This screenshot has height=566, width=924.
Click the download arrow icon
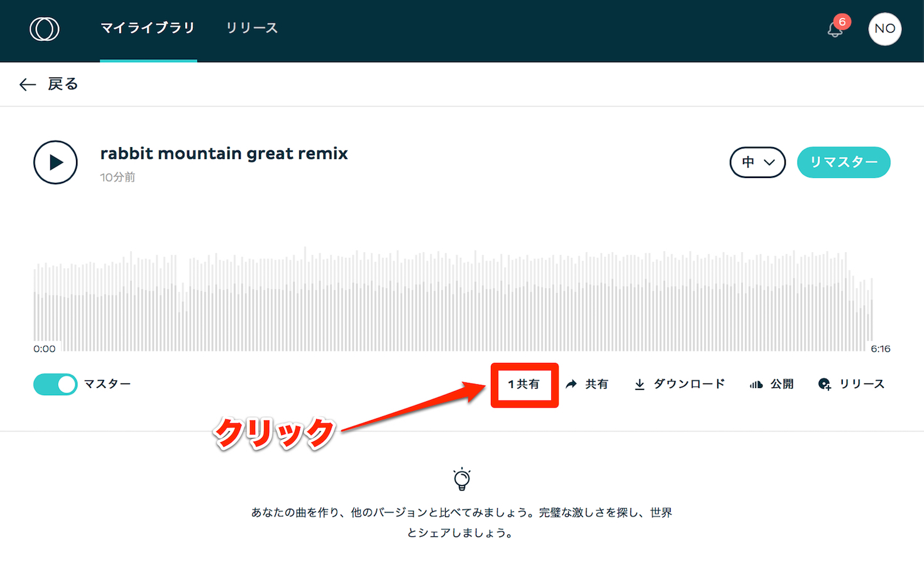639,384
